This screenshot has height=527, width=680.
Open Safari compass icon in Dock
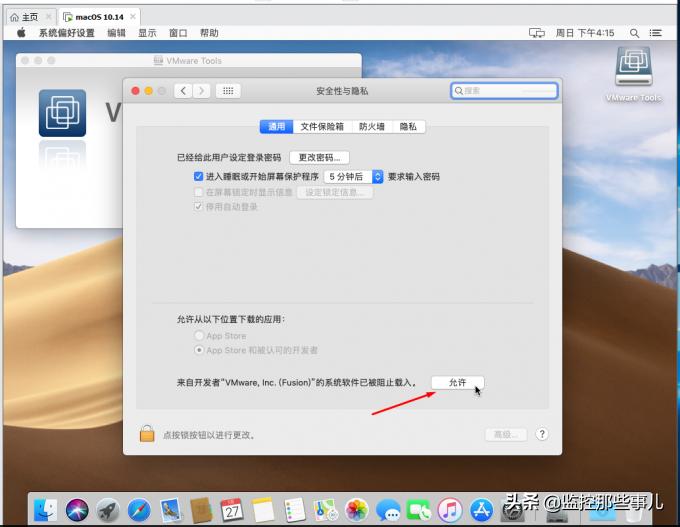click(139, 510)
